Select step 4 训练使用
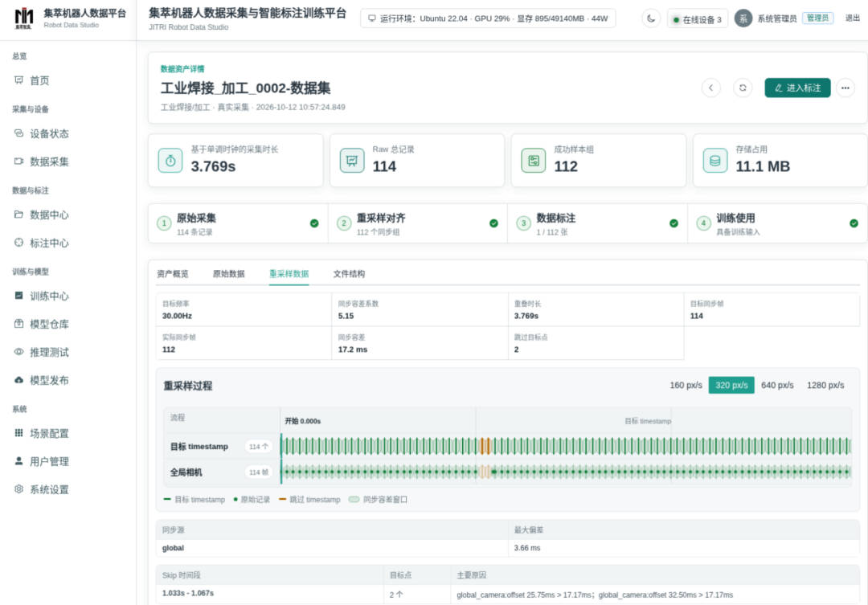Viewport: 868px width, 605px height. point(777,223)
